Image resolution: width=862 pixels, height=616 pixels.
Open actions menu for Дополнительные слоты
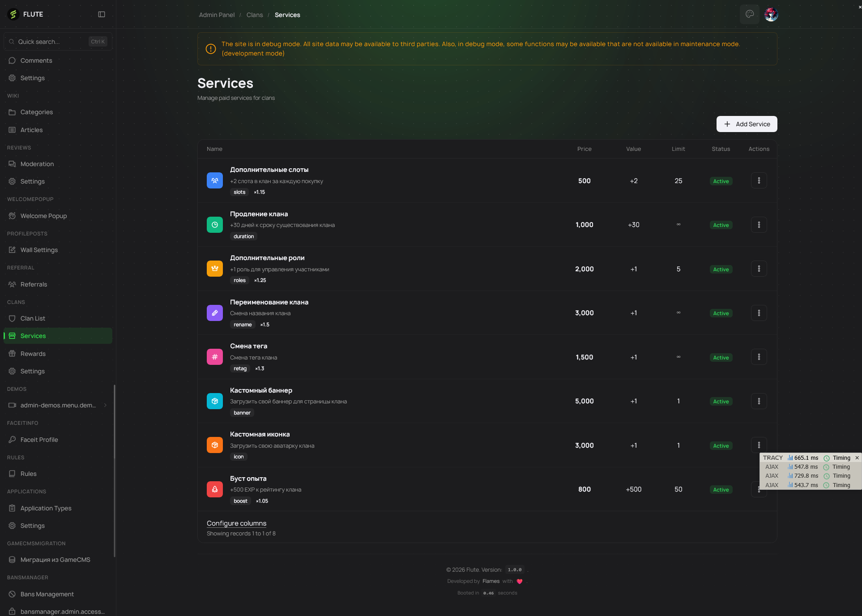(x=759, y=180)
